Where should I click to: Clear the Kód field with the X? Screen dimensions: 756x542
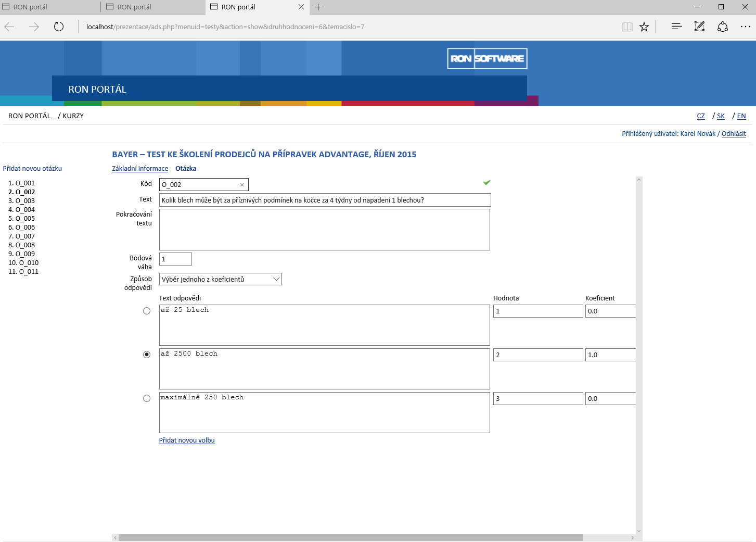(x=242, y=185)
